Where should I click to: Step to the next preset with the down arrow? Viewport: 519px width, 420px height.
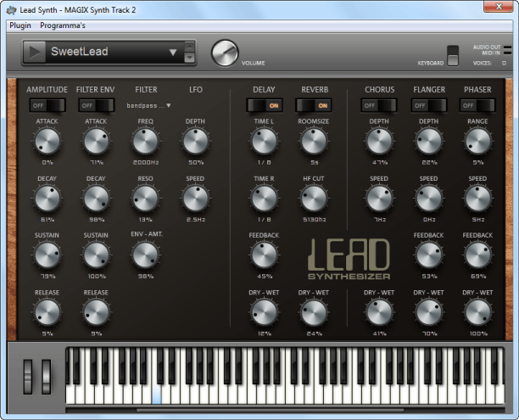[189, 58]
